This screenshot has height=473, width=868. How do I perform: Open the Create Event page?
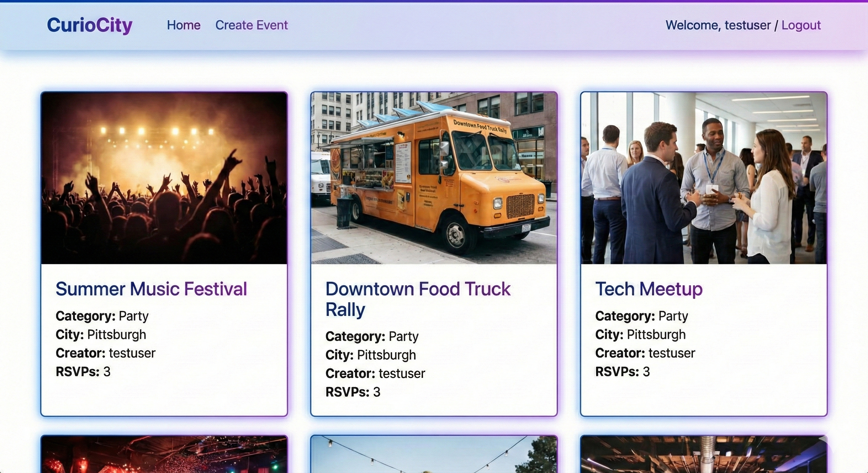(252, 25)
